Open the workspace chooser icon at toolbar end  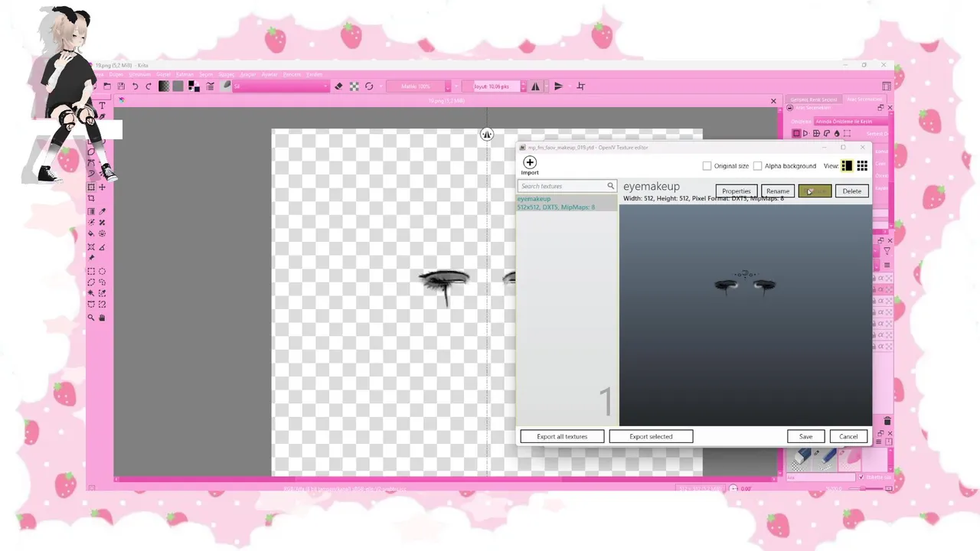[x=887, y=86]
